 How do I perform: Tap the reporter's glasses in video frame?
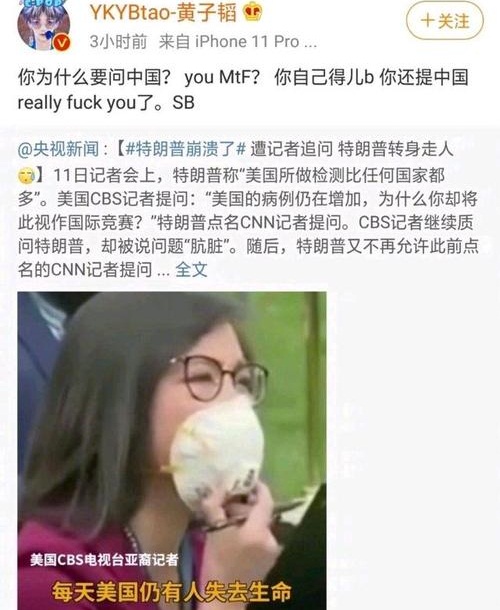tap(219, 378)
